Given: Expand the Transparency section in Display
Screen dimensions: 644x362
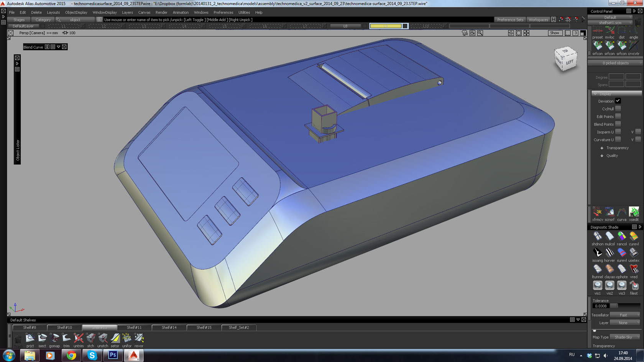Looking at the screenshot, I should 602,148.
